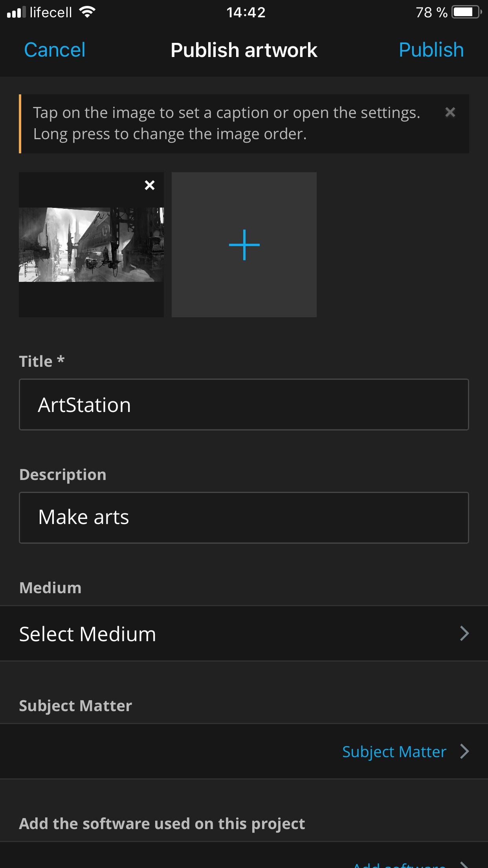Focus the Title field containing ArtStation
This screenshot has height=868, width=488.
[x=244, y=405]
